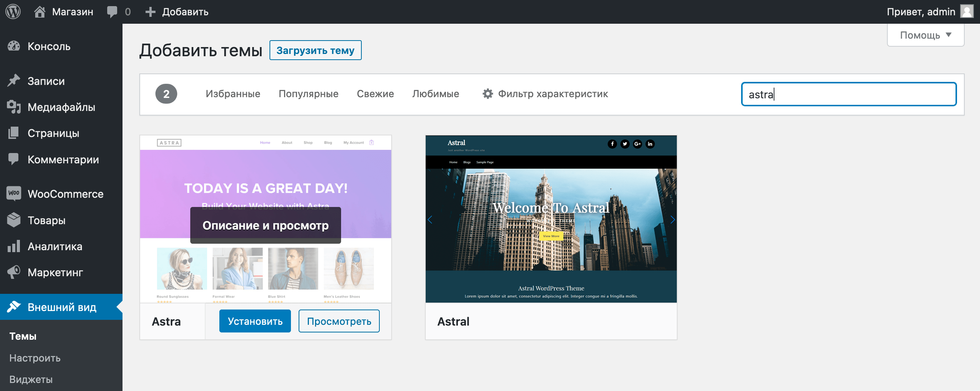This screenshot has width=980, height=391.
Task: Click the Добавить new content link
Action: click(185, 12)
